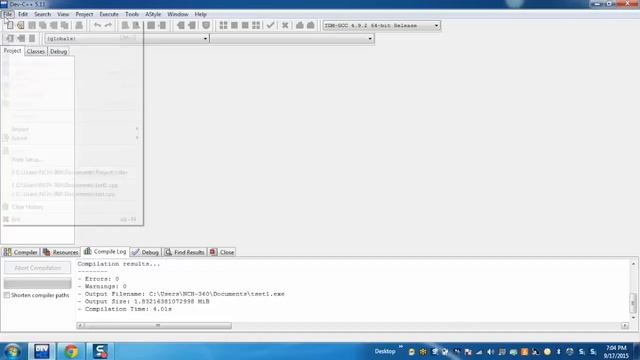The width and height of the screenshot is (640, 360).
Task: Open the empty function list dropdown
Action: (x=292, y=38)
